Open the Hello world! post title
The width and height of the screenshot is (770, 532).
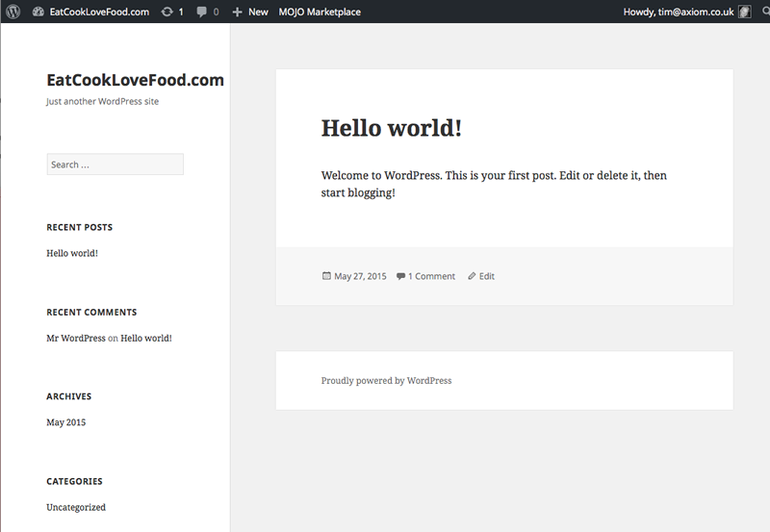tap(392, 128)
